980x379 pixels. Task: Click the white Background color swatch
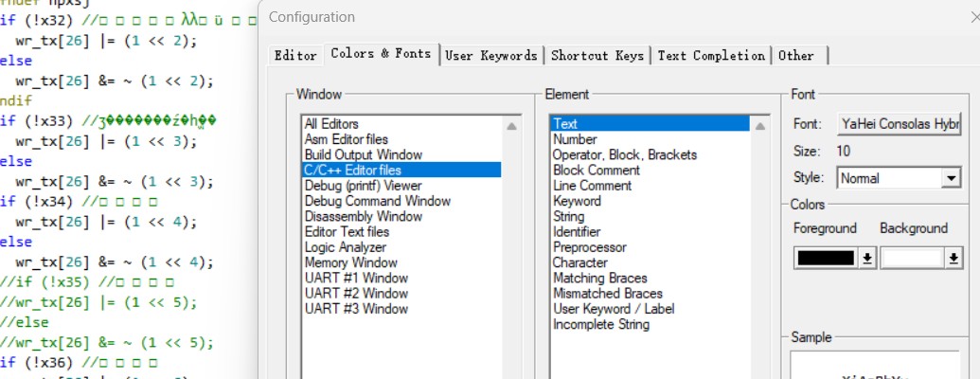click(912, 258)
